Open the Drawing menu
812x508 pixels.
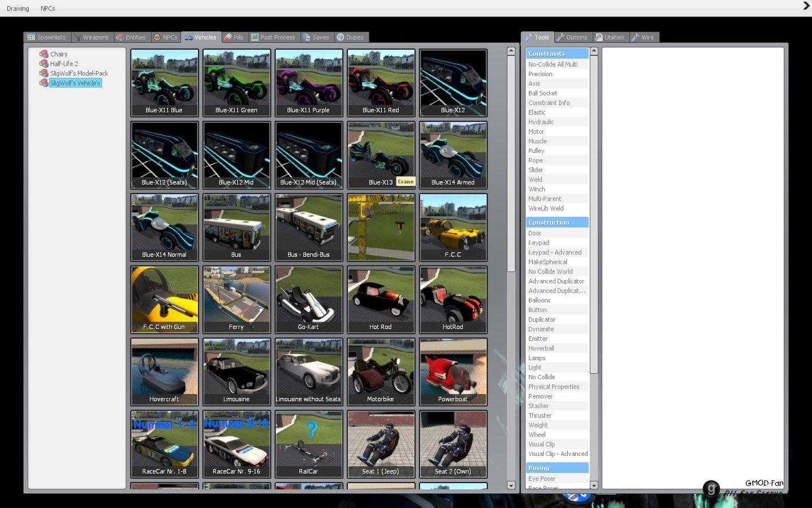[18, 8]
